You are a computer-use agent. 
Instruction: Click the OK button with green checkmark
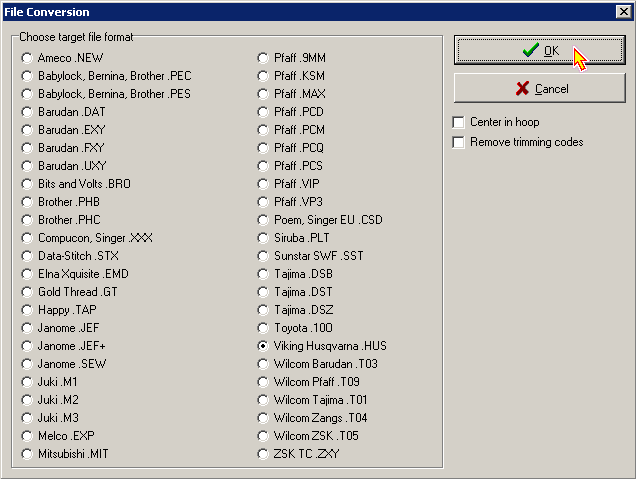tap(540, 51)
